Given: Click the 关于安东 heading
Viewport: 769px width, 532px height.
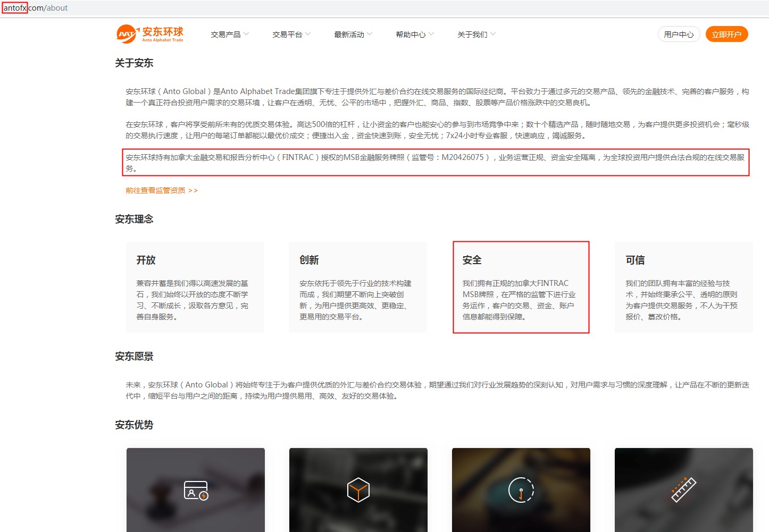Looking at the screenshot, I should click(x=134, y=63).
